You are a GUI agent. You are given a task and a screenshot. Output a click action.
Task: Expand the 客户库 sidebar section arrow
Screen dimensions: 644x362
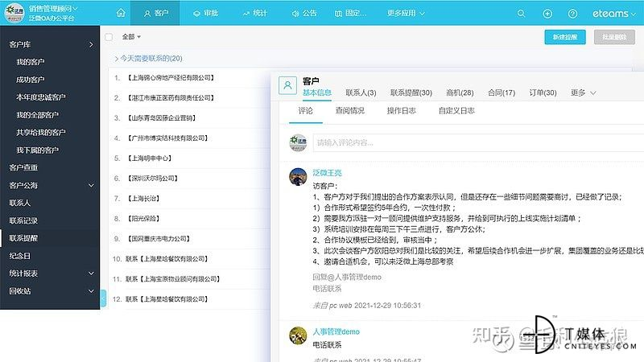point(91,44)
